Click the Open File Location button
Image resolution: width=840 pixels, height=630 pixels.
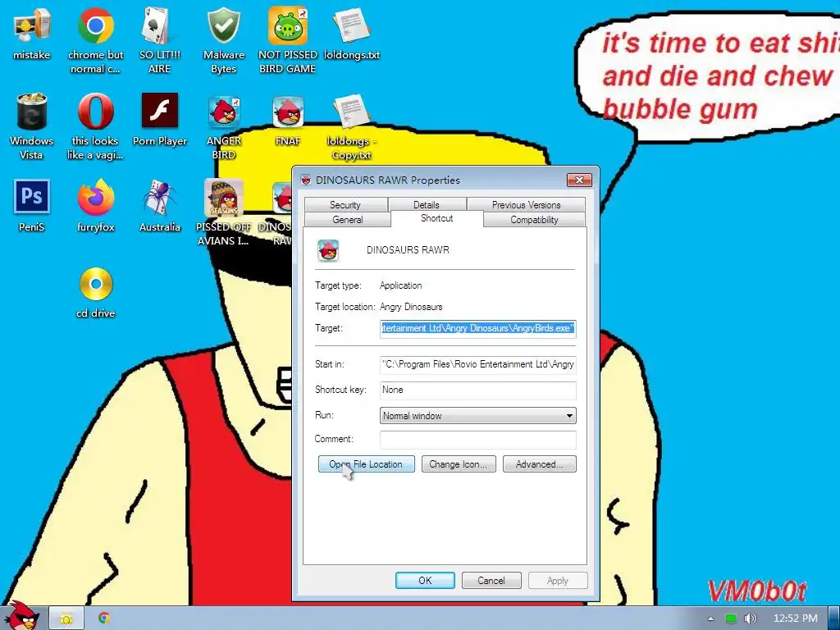pyautogui.click(x=367, y=464)
